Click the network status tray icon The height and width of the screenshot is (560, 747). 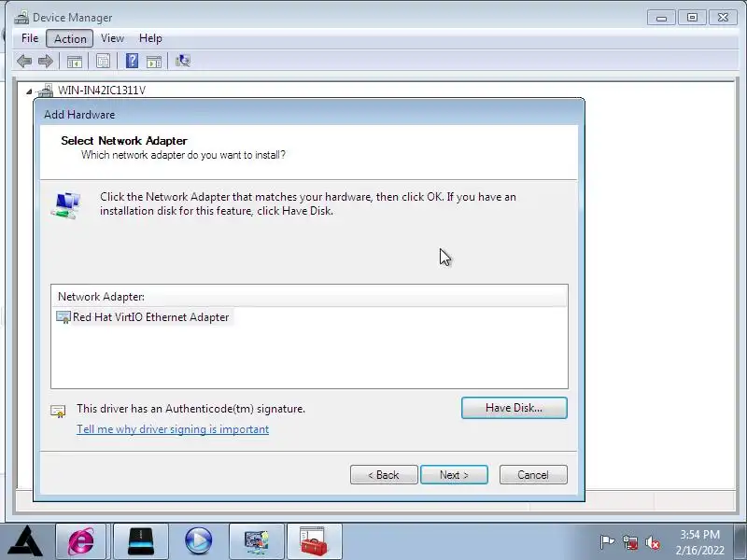[630, 542]
